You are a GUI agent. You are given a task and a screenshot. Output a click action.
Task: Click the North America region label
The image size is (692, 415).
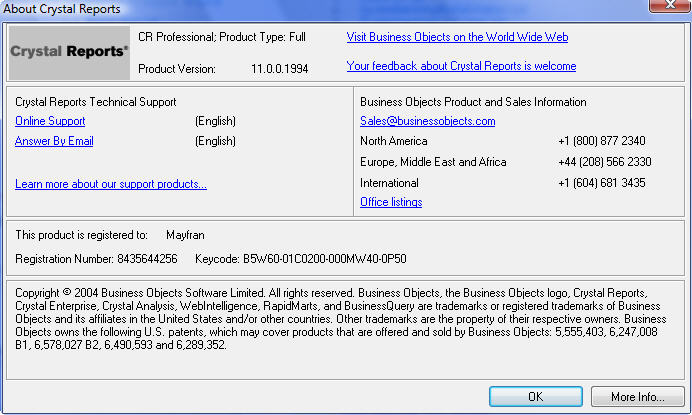[x=394, y=141]
